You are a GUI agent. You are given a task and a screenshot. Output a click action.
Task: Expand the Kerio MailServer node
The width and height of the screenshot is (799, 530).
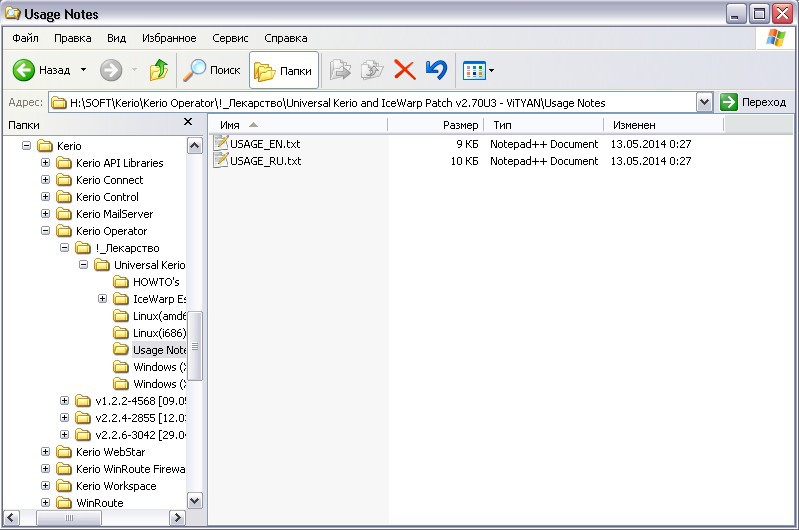45,214
